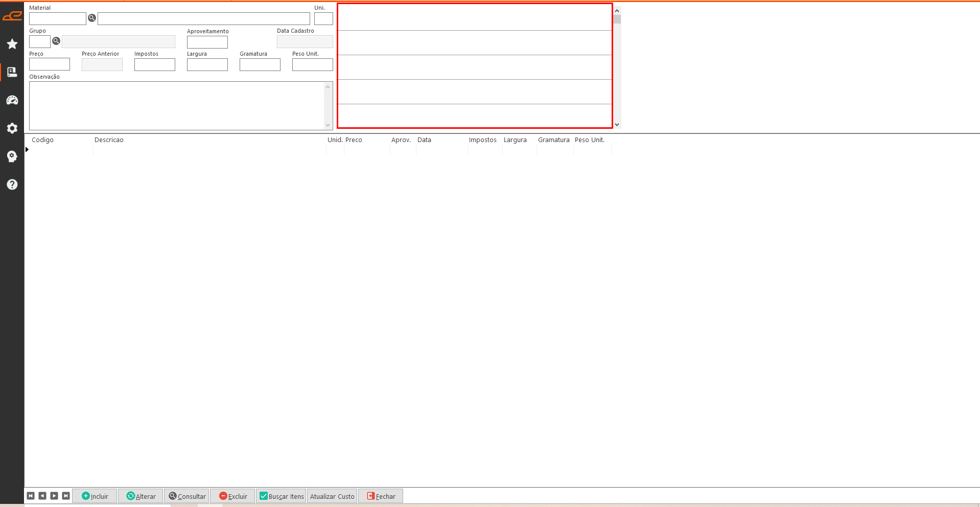Viewport: 980px width, 507px height.
Task: Jump to the last record
Action: 66,496
